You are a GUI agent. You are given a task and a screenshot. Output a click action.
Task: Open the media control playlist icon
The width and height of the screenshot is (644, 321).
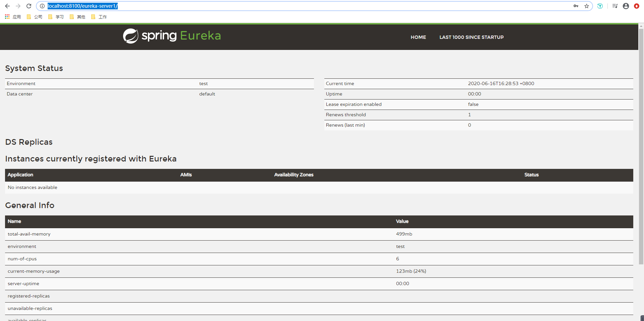click(615, 6)
